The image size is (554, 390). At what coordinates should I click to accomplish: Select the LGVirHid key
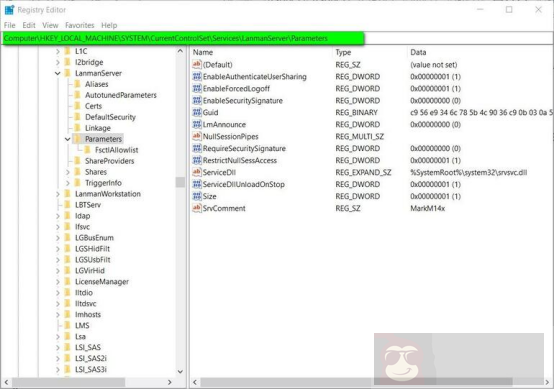90,271
